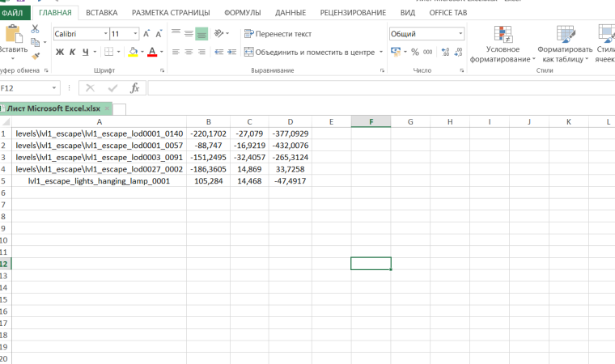The image size is (615, 364).
Task: Align cell content to middle
Action: coord(189,34)
